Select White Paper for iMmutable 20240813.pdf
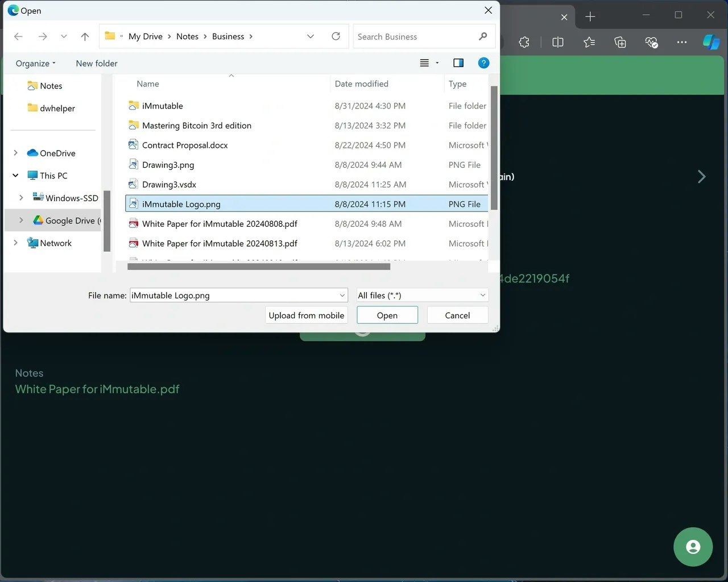The image size is (728, 582). (x=307, y=243)
